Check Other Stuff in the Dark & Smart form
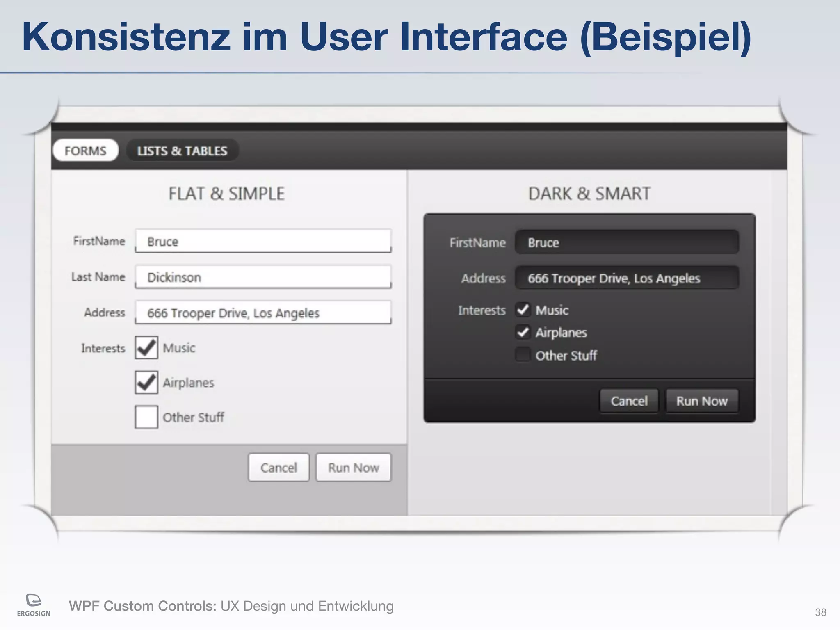 click(x=523, y=355)
